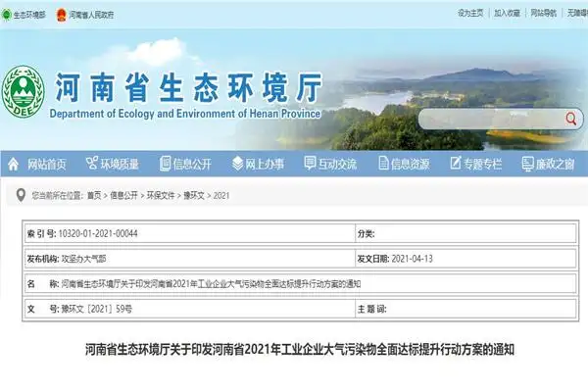
Task: Click the 加入收藏 link
Action: (507, 13)
